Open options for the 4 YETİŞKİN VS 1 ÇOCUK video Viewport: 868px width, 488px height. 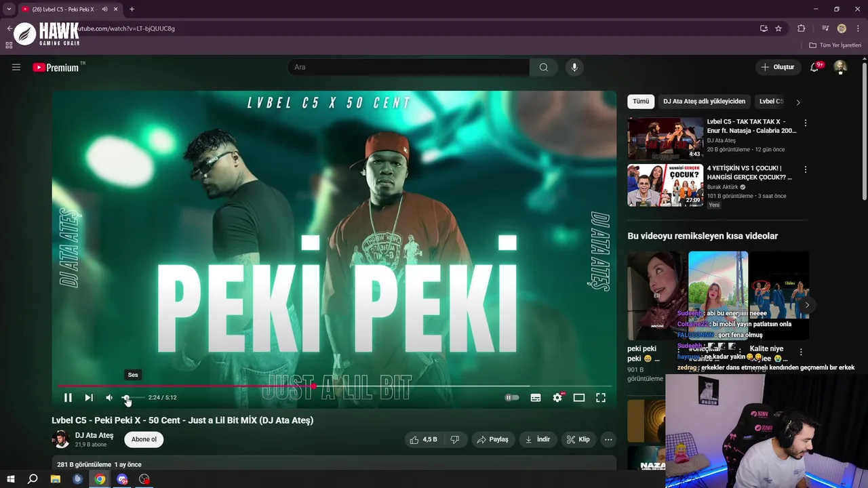(806, 169)
